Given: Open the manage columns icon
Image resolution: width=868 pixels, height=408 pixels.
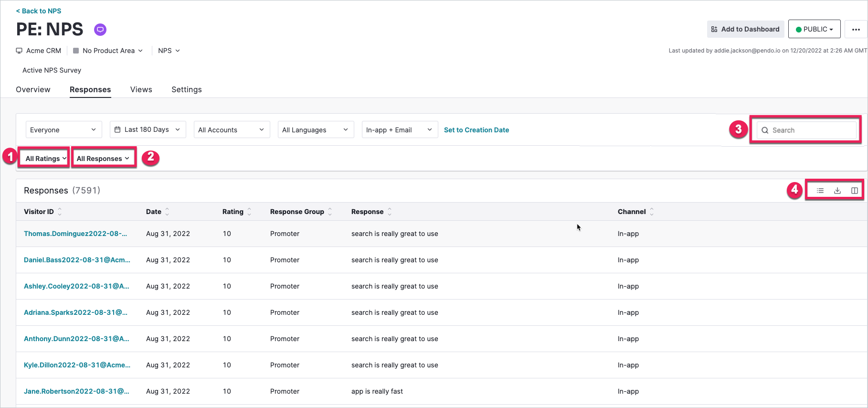Looking at the screenshot, I should (855, 191).
